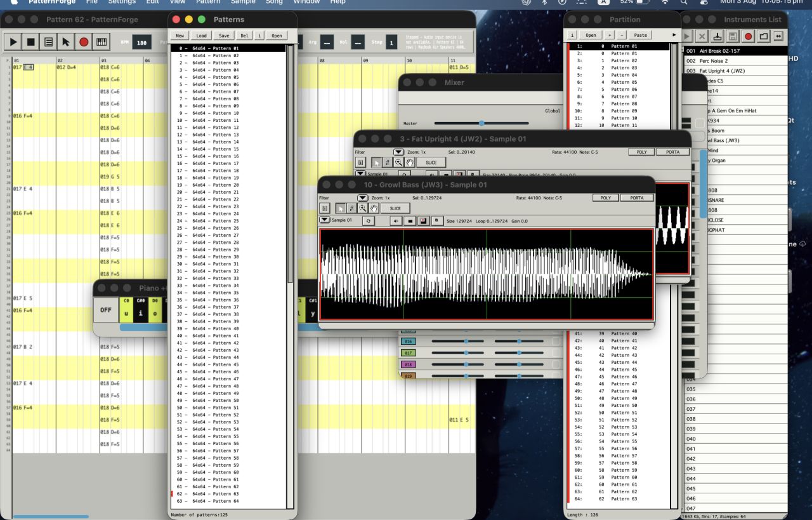Toggle POLY in the Fat Upright editor
The height and width of the screenshot is (520, 812).
pos(641,152)
